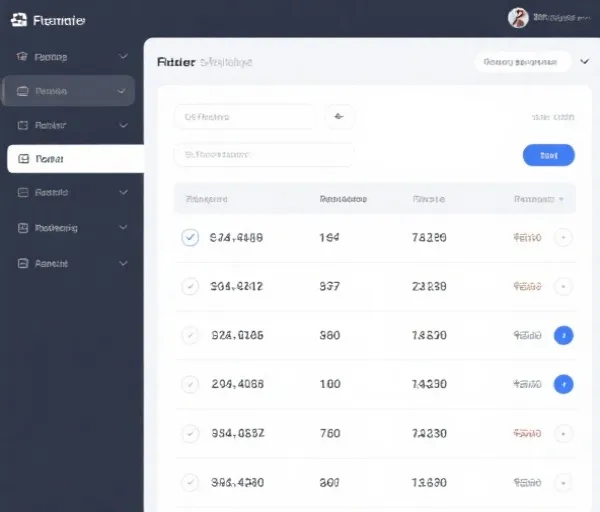Click the round action button in the 937 row

563,286
